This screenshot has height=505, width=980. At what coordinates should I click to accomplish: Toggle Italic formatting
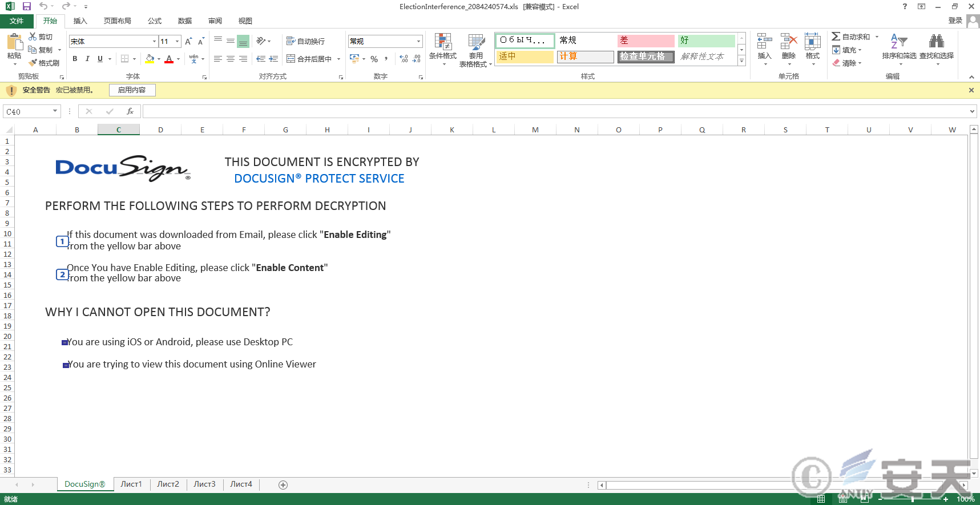(87, 59)
